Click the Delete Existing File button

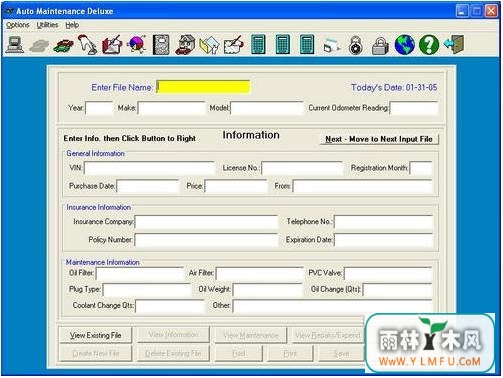(173, 353)
